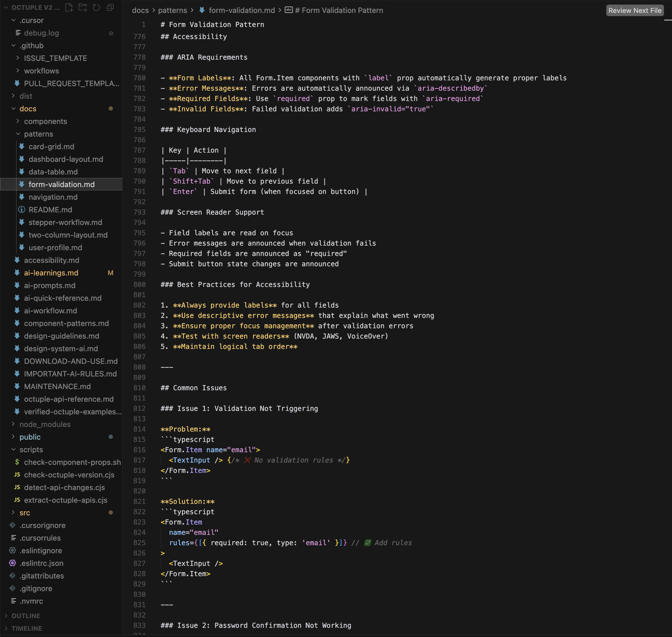
Task: Click the markdown icon beside PULL_REQUEST_TEMPLA...
Action: tap(17, 83)
